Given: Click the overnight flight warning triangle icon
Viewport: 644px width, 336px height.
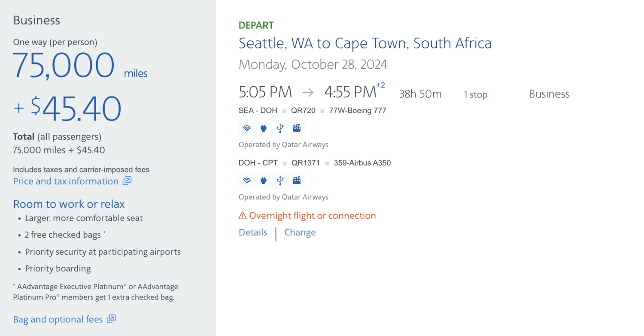Looking at the screenshot, I should tap(242, 215).
